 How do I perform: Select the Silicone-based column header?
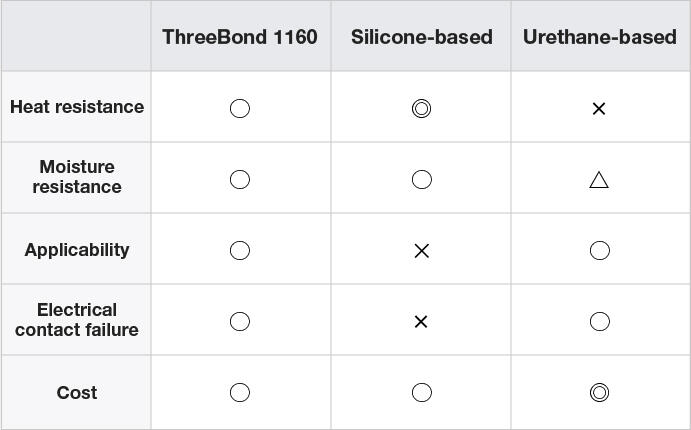click(422, 37)
